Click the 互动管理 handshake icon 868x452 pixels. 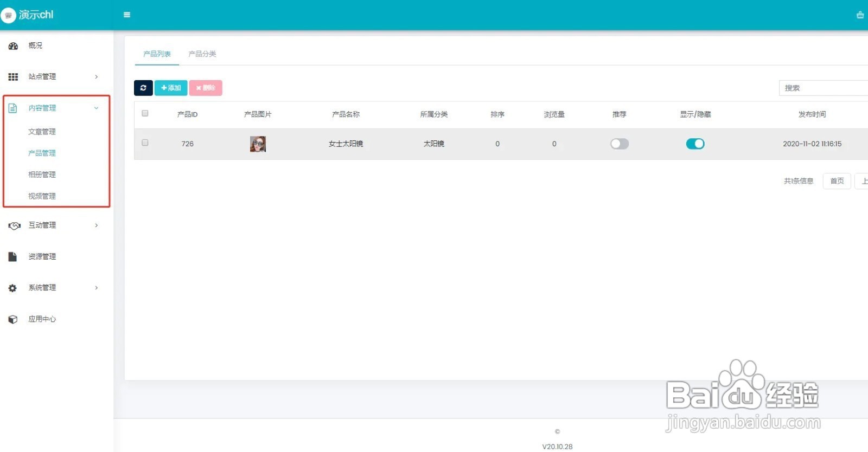14,225
